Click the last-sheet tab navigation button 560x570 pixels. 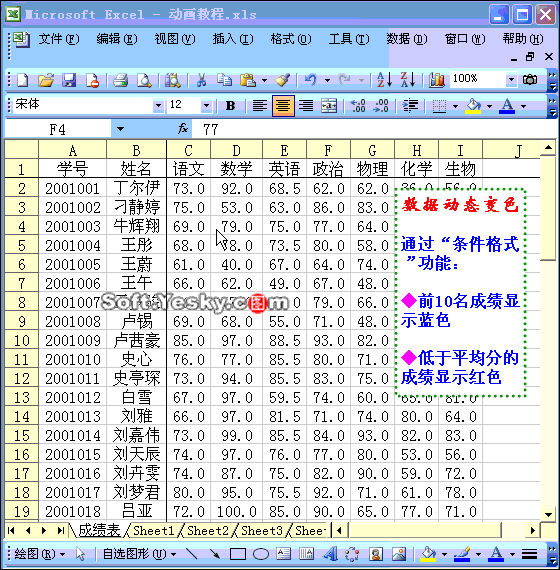pos(60,530)
